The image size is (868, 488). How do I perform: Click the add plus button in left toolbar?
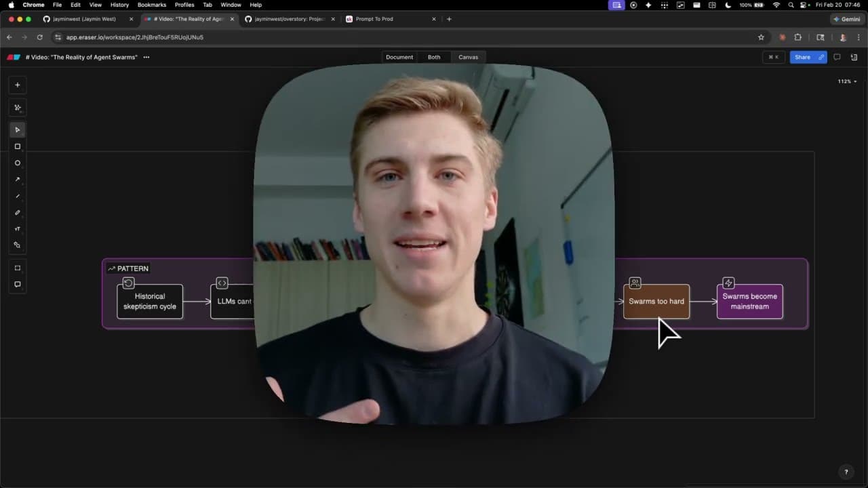18,85
